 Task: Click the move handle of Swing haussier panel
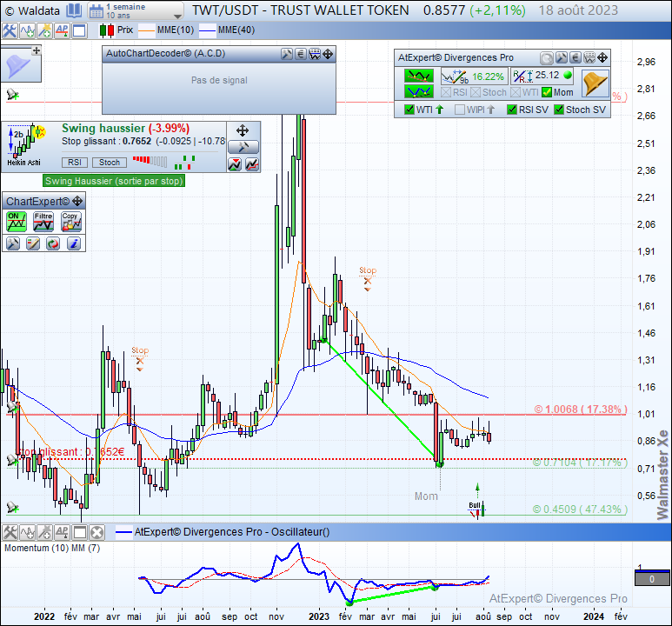[243, 130]
